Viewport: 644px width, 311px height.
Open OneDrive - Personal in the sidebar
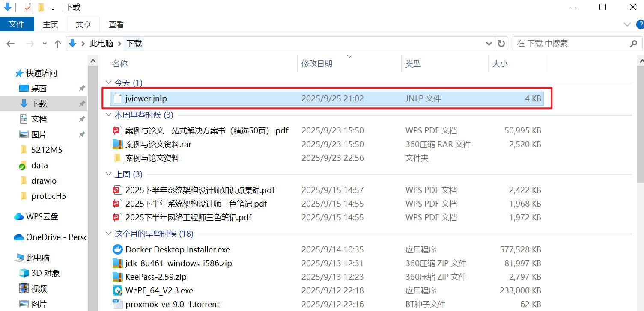48,237
